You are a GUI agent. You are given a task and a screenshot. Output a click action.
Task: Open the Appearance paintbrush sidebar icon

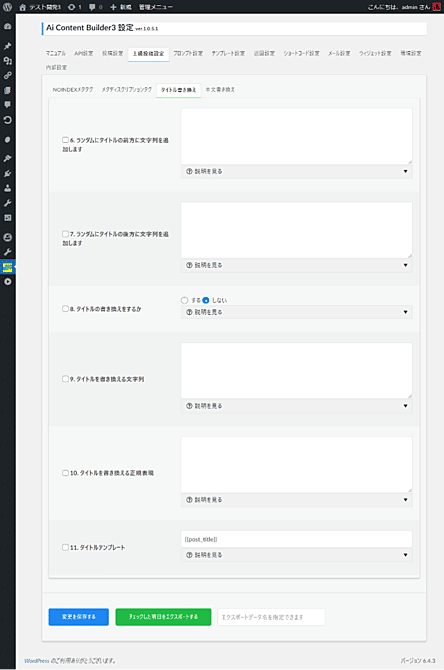click(8, 159)
